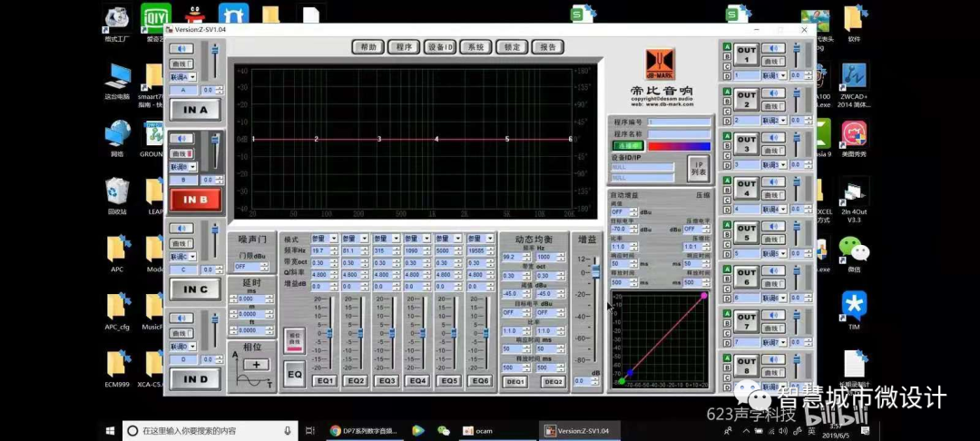Viewport: 980px width, 441px height.
Task: Click the Windows Start button
Action: (108, 430)
